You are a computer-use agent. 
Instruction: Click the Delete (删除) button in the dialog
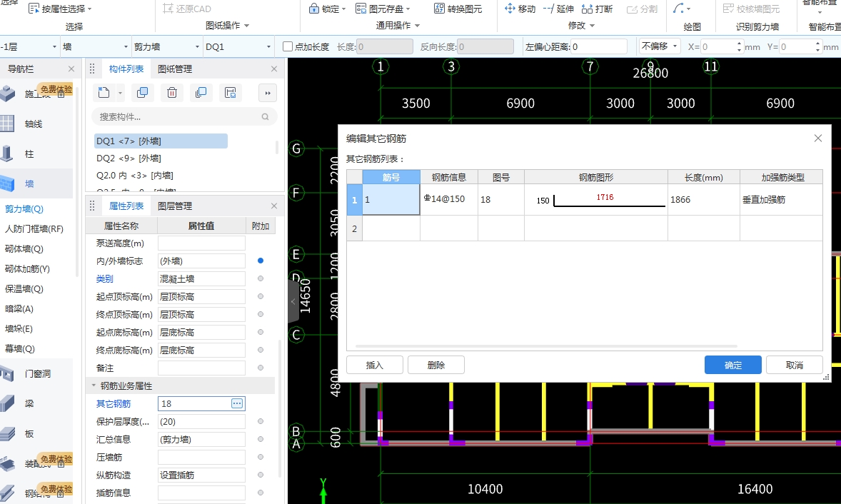[x=436, y=365]
